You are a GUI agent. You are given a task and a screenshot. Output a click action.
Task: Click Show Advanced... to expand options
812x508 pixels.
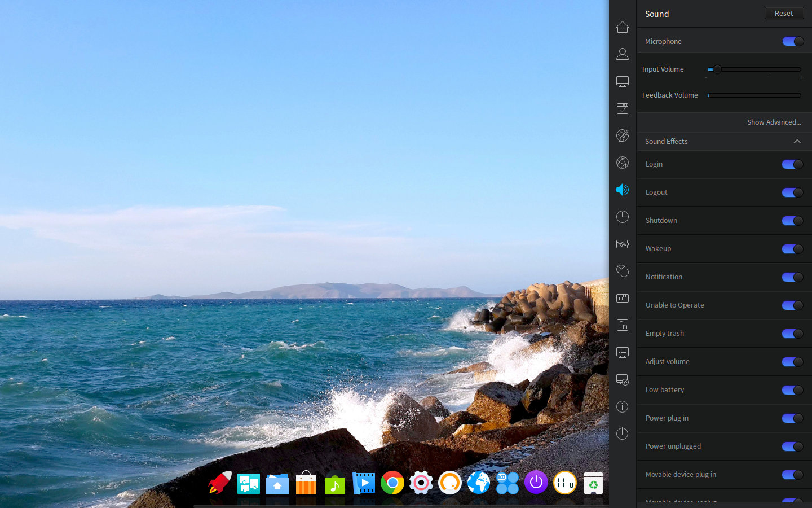(774, 122)
